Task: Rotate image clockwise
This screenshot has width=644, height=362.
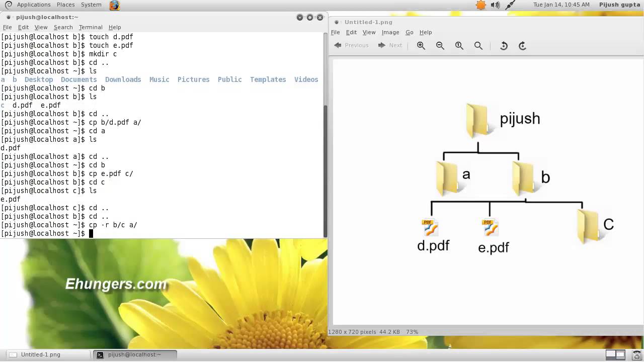Action: (523, 46)
